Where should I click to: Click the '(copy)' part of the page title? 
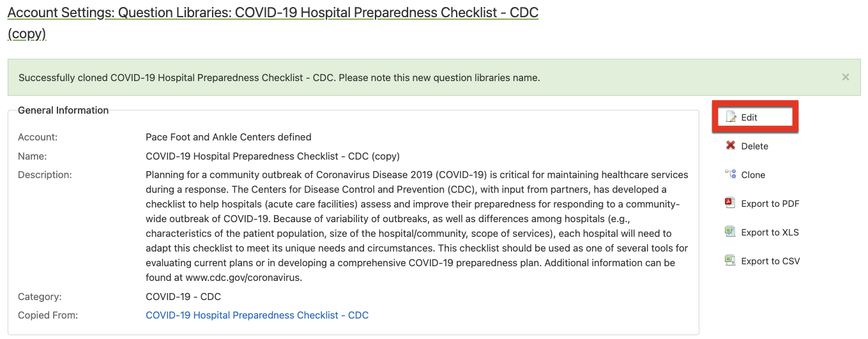point(27,34)
